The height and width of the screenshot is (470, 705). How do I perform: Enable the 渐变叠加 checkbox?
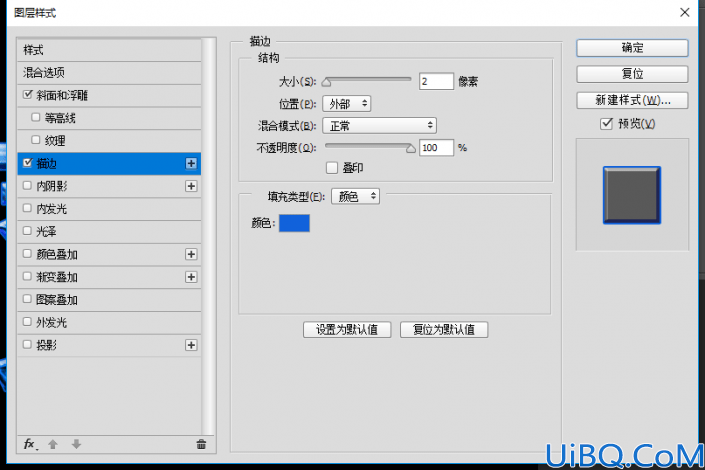click(x=27, y=276)
